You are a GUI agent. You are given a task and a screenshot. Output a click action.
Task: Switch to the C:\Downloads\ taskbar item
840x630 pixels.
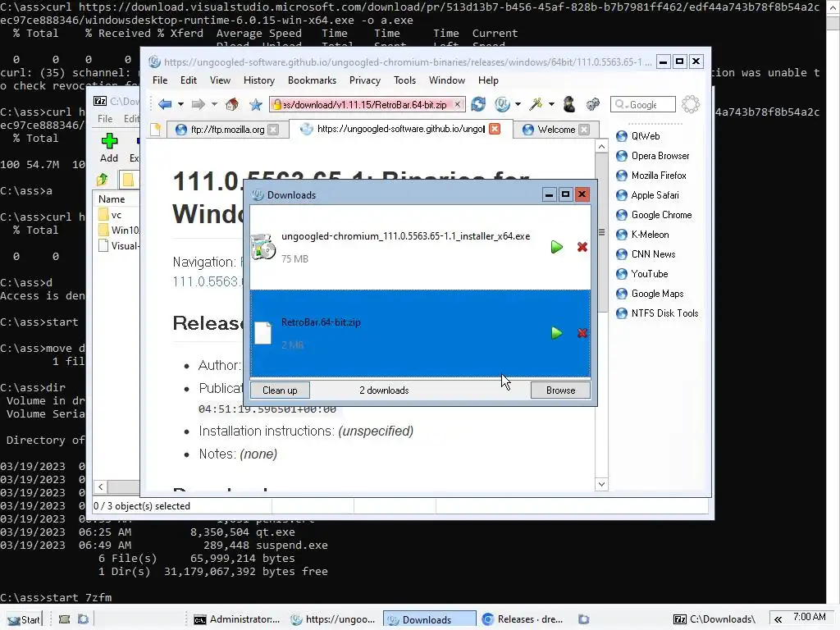[x=714, y=620]
